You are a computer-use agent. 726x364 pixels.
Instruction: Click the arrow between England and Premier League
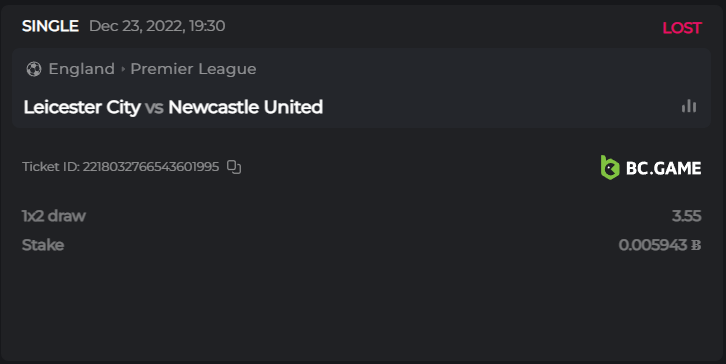123,69
